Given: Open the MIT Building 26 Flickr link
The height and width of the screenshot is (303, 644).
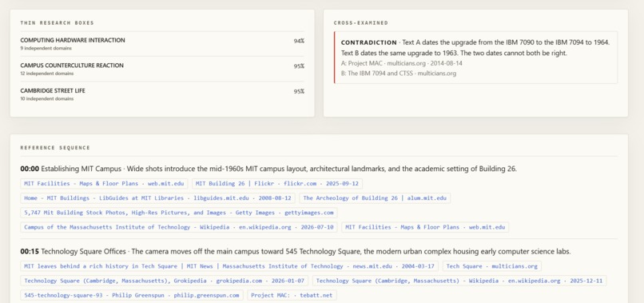Looking at the screenshot, I should pyautogui.click(x=277, y=183).
